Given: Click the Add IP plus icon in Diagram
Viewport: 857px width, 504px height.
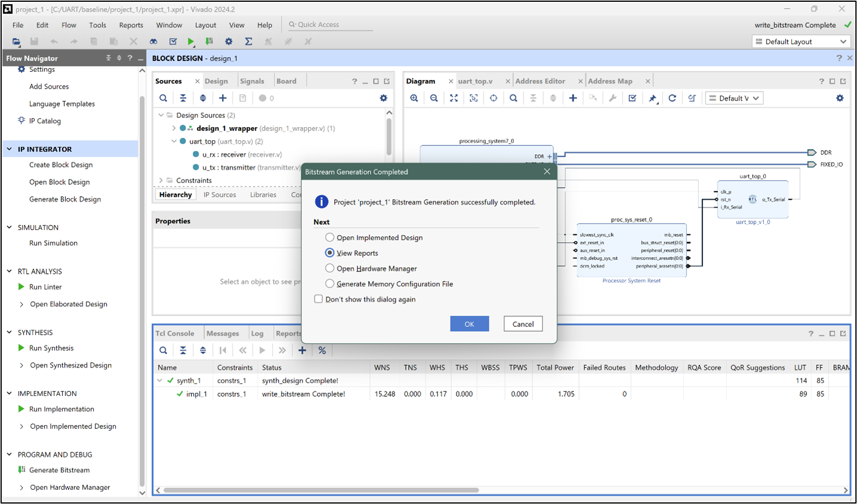Looking at the screenshot, I should (573, 98).
